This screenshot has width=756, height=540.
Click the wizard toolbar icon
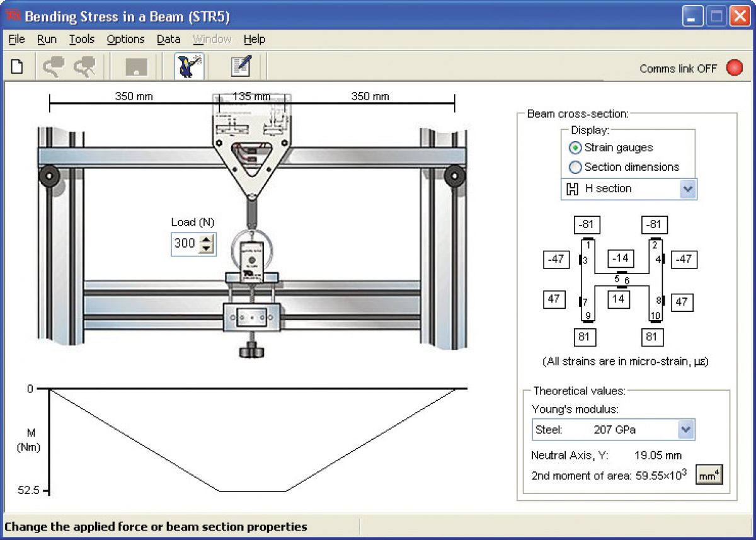189,66
